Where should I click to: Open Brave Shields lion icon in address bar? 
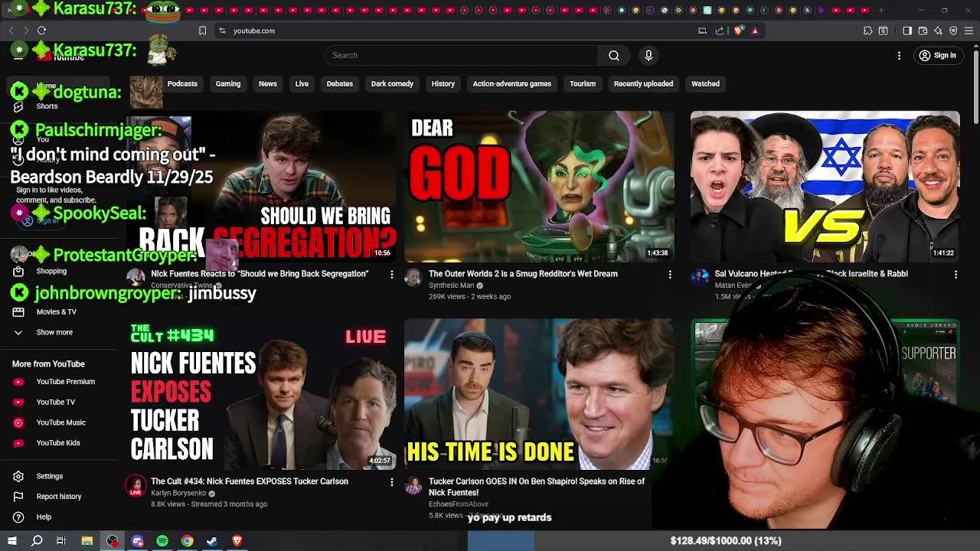[x=738, y=31]
